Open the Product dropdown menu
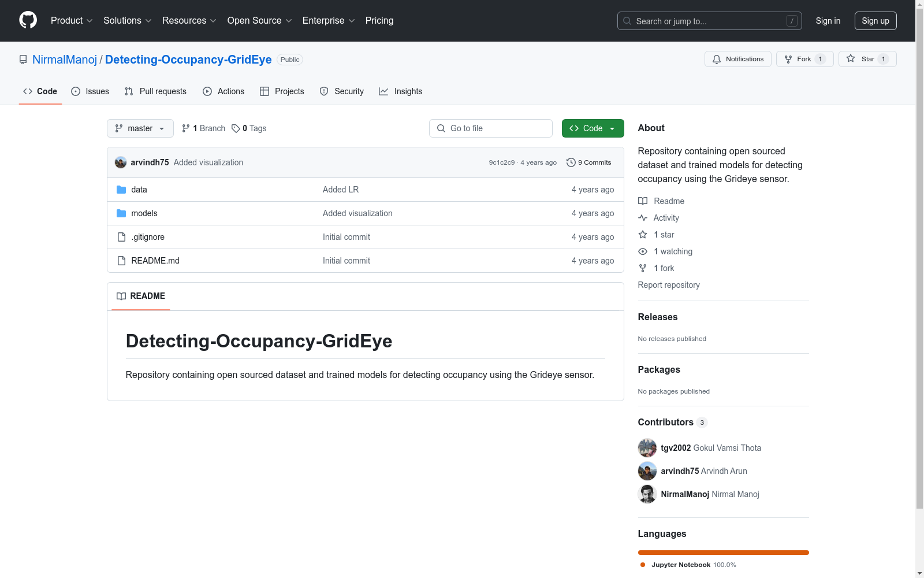Image resolution: width=924 pixels, height=578 pixels. coord(72,20)
